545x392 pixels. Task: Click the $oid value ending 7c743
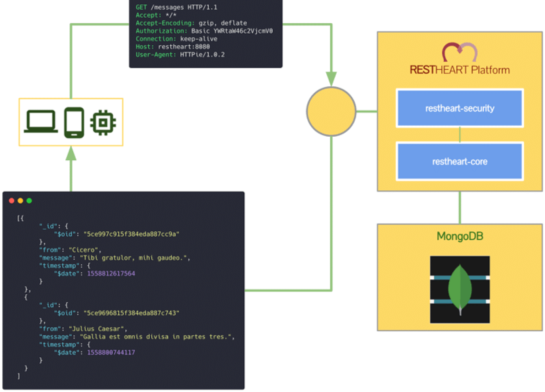click(131, 313)
